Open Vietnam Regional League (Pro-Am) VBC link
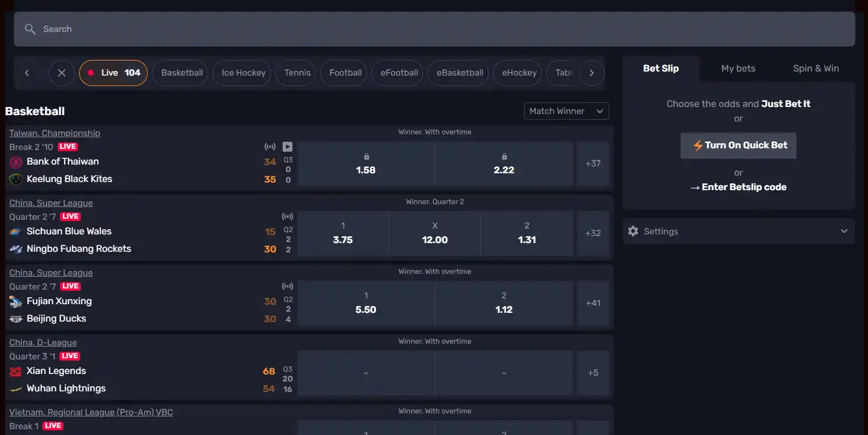Image resolution: width=868 pixels, height=435 pixels. tap(91, 412)
